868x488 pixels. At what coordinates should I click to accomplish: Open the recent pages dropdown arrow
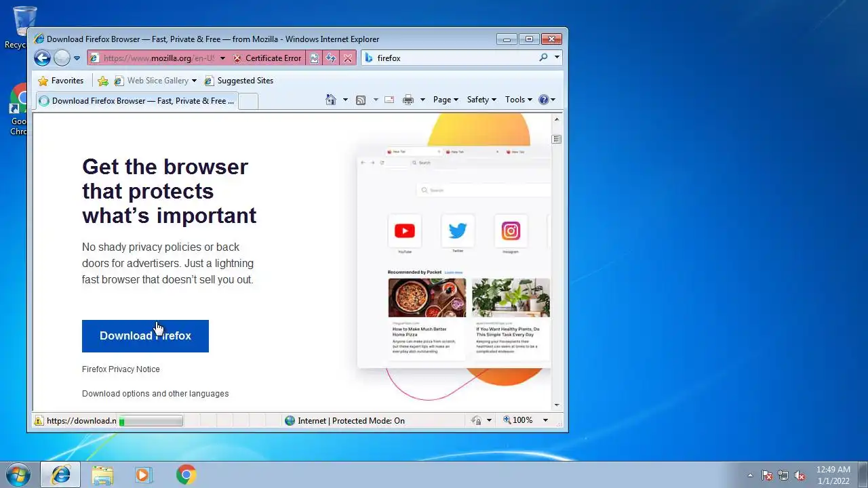[x=77, y=58]
